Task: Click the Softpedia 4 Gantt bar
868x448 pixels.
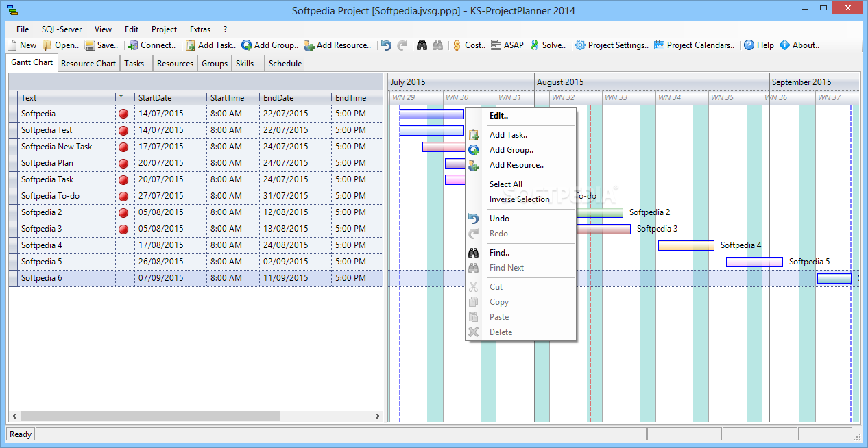Action: pyautogui.click(x=686, y=245)
